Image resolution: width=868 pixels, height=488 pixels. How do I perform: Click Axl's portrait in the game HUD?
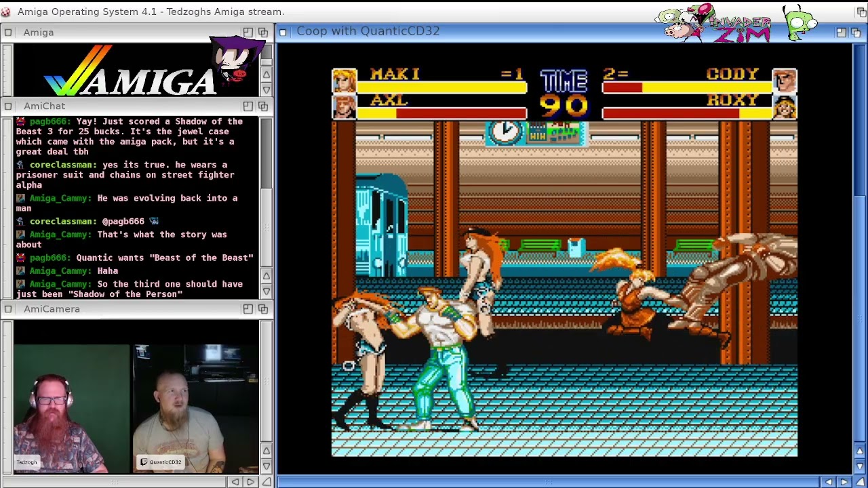344,107
